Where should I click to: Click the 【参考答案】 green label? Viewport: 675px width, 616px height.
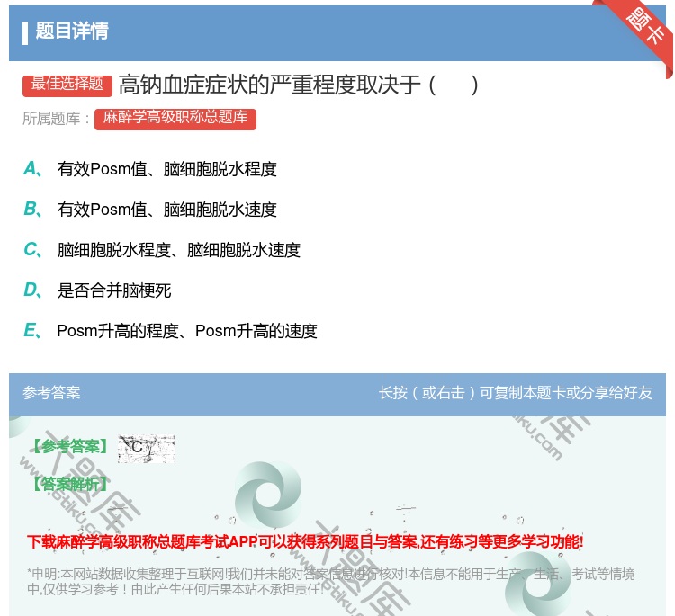click(70, 447)
